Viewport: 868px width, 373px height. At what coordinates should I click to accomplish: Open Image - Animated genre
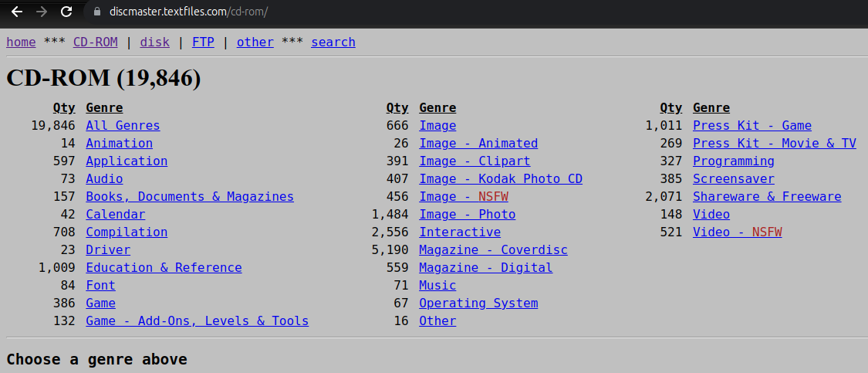click(478, 144)
